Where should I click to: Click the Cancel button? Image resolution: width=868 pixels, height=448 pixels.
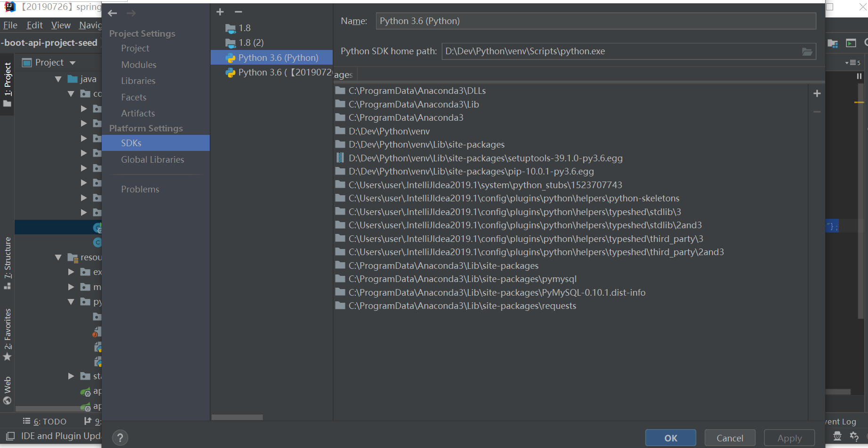[x=730, y=438]
